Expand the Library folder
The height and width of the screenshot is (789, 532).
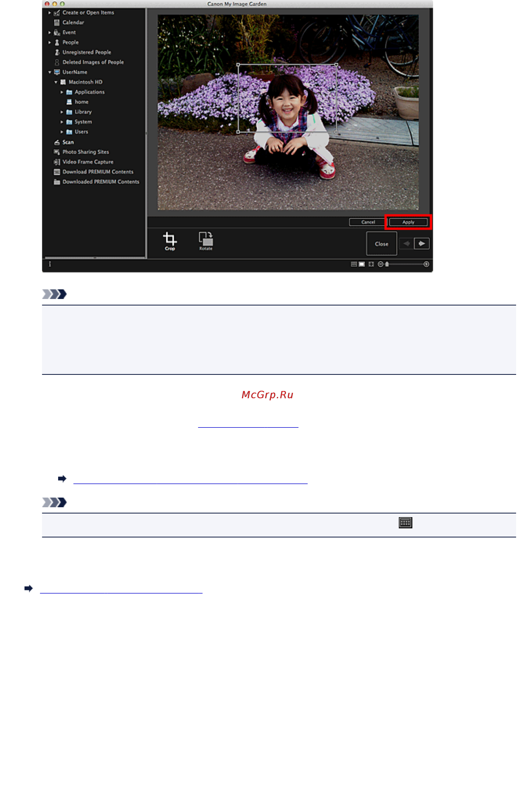[62, 112]
